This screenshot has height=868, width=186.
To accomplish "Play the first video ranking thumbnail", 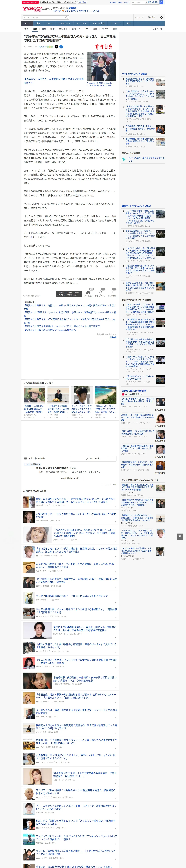I will [160, 308].
